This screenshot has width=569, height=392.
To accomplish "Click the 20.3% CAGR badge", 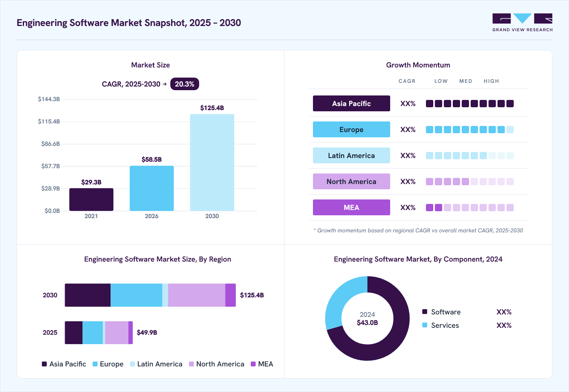I will 185,84.
